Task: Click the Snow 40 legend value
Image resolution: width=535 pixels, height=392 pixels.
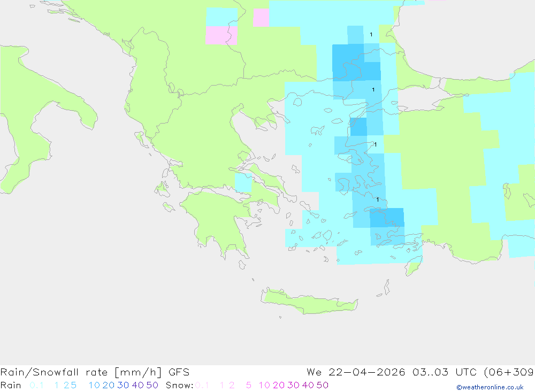Action: (x=308, y=385)
